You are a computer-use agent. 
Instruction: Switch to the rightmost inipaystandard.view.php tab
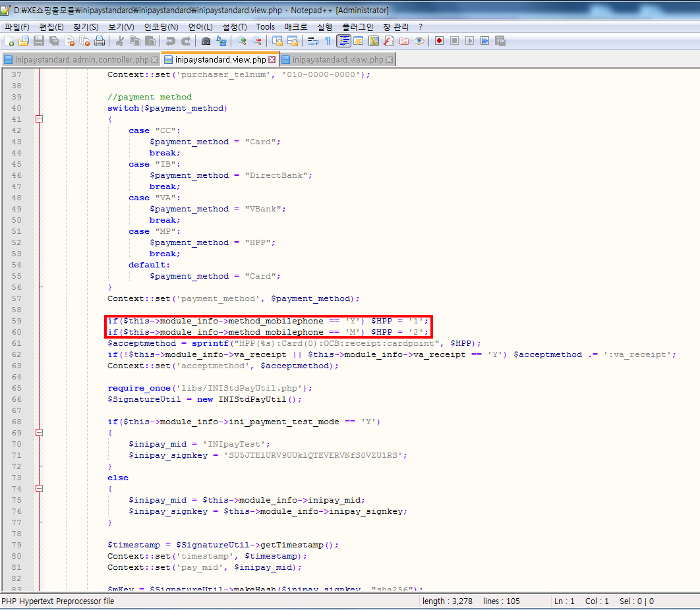[337, 60]
